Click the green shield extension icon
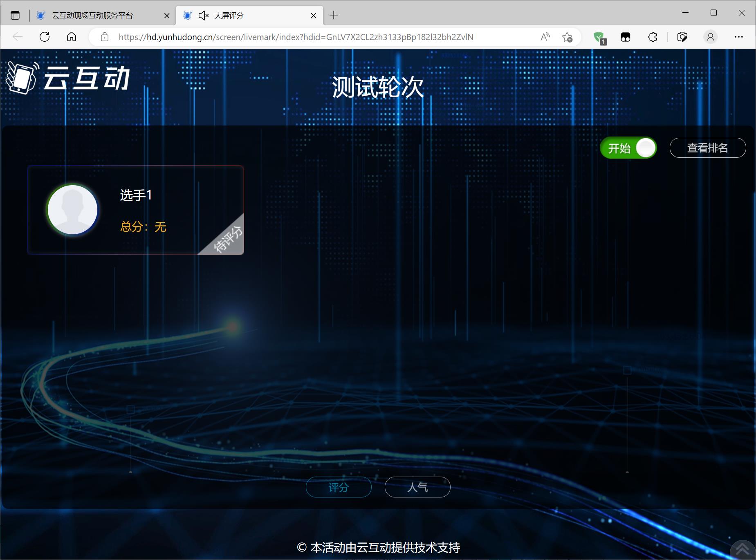Viewport: 756px width, 560px height. pyautogui.click(x=599, y=37)
